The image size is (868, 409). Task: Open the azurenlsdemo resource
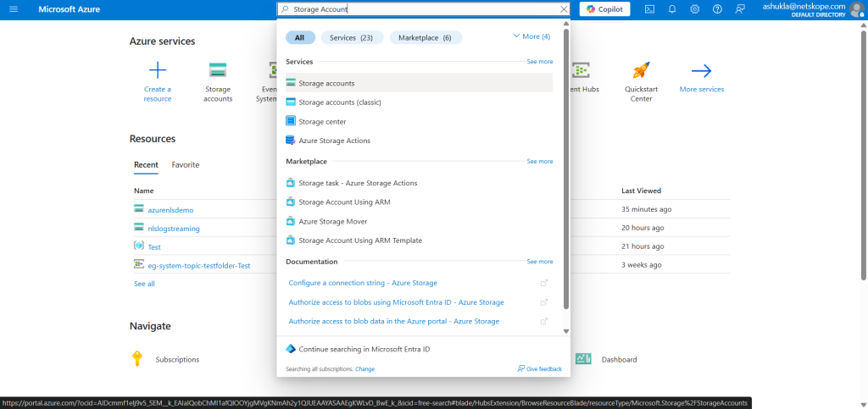pyautogui.click(x=170, y=210)
